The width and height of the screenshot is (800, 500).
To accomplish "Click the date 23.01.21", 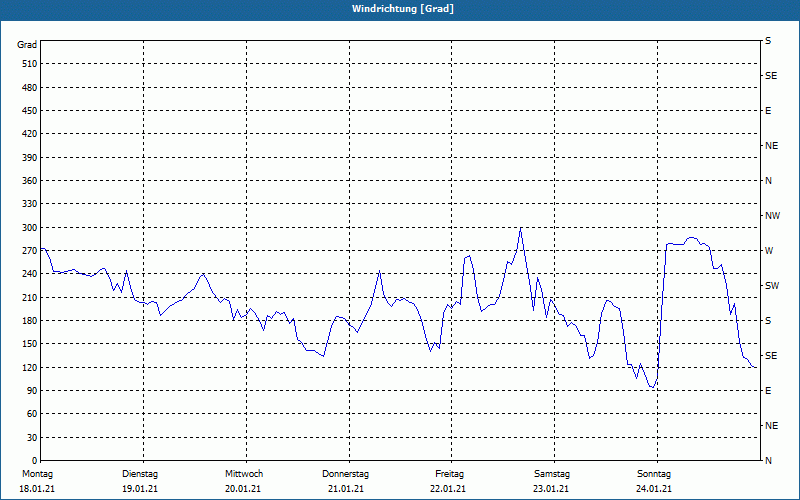I will [551, 489].
